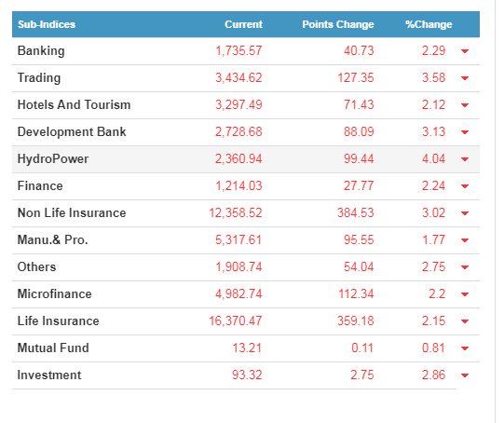504x423 pixels.
Task: Click the Others current value 1,908.74
Action: click(238, 266)
